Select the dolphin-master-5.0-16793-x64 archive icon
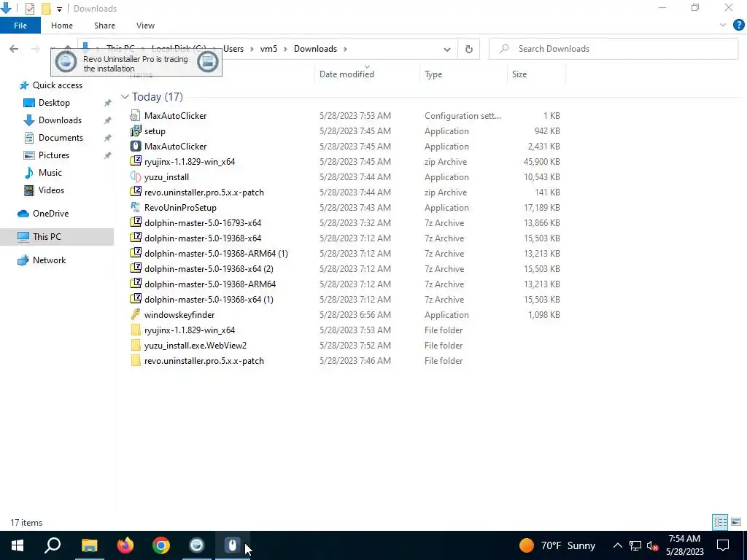The width and height of the screenshot is (747, 560). pos(136,222)
